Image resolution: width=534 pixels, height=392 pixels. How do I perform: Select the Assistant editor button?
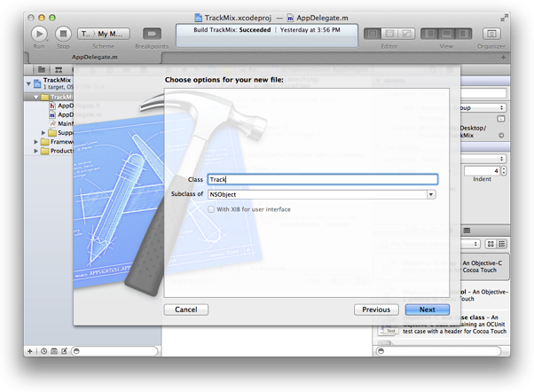[x=389, y=34]
